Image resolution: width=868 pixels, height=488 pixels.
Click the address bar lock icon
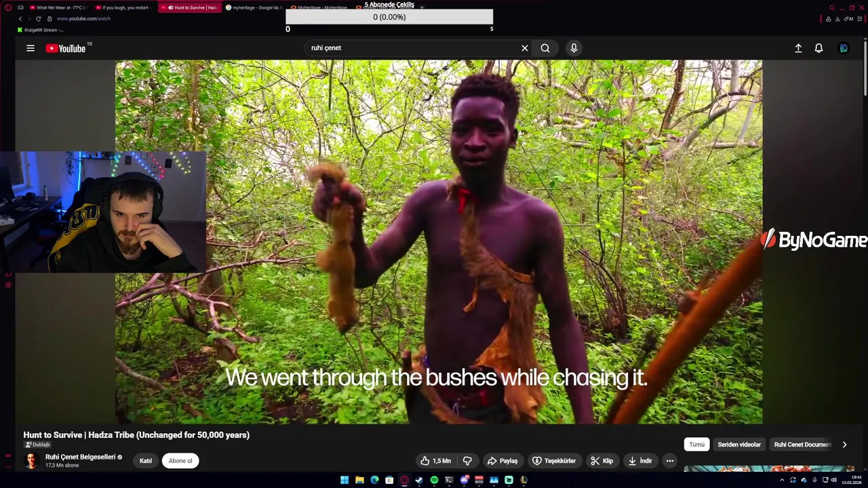[50, 19]
